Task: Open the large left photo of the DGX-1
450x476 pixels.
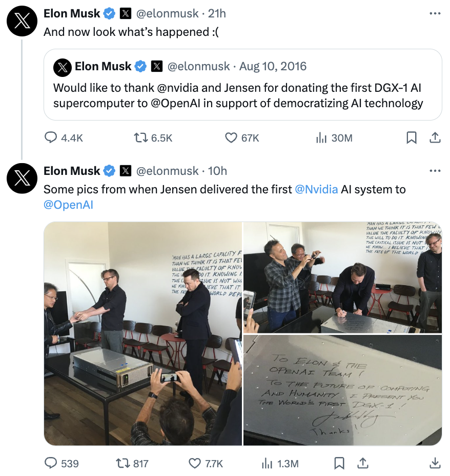Action: tap(142, 333)
